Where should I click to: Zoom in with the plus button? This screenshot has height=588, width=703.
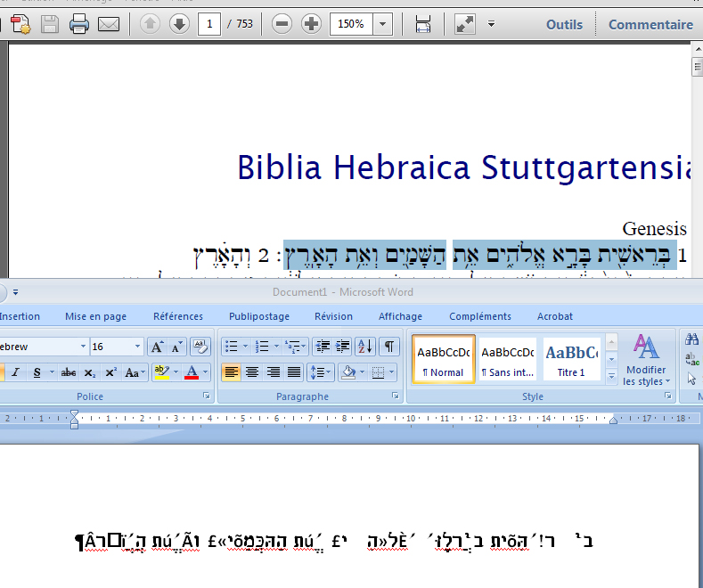coord(311,24)
